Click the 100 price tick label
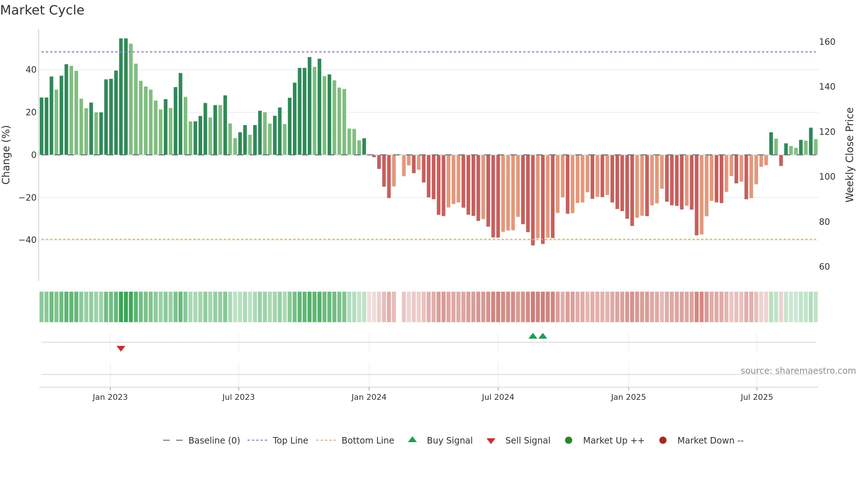The height and width of the screenshot is (488, 868). (827, 177)
